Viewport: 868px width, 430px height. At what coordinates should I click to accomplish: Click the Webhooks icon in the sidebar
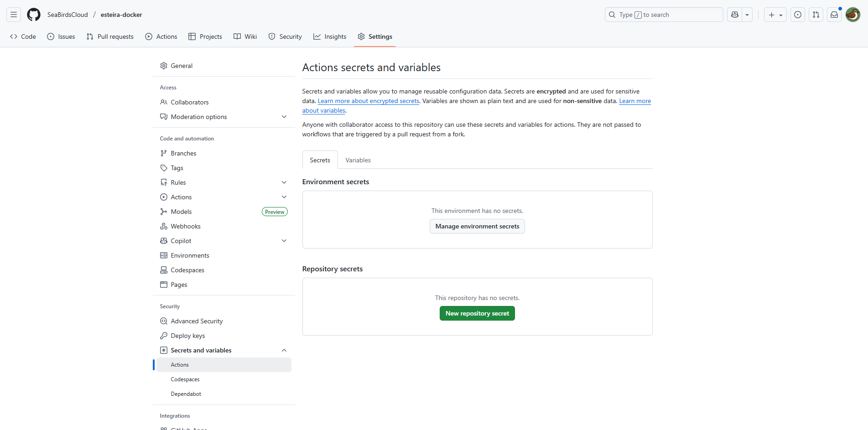coord(164,226)
